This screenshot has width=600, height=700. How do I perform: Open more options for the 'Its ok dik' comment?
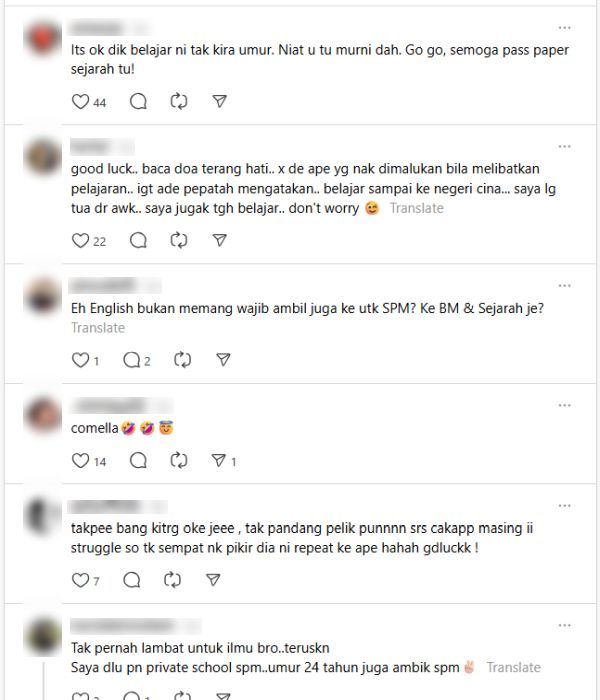pos(565,28)
